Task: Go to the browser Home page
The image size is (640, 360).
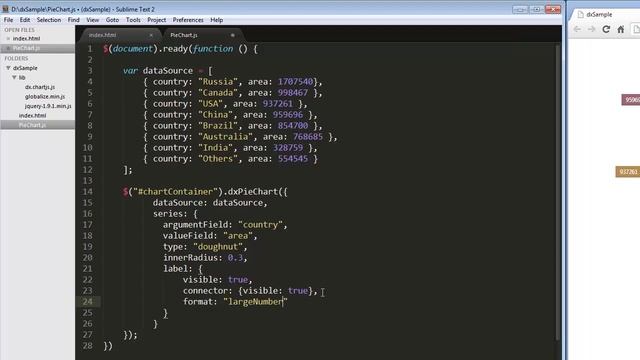Action: pyautogui.click(x=621, y=29)
